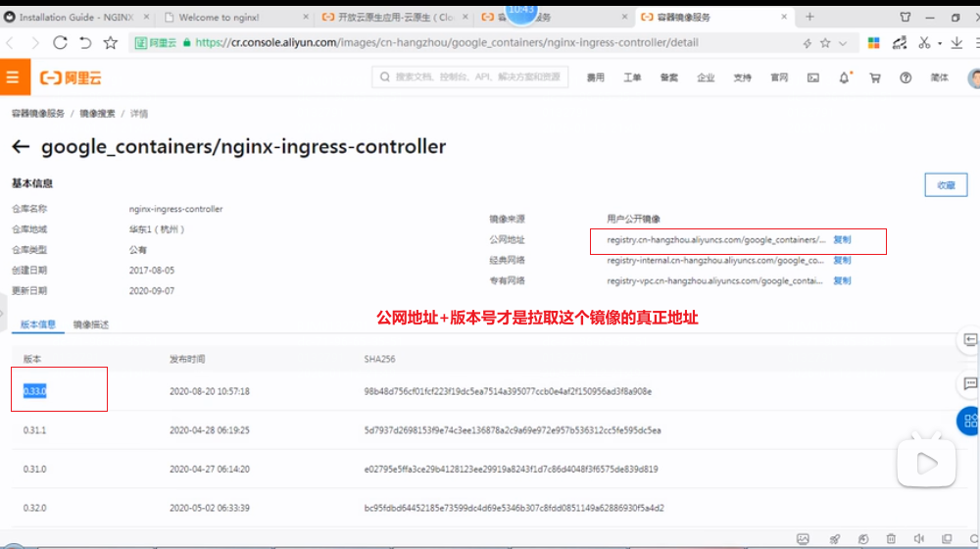Open the 工单 menu
Image resolution: width=980 pixels, height=549 pixels.
coord(632,77)
